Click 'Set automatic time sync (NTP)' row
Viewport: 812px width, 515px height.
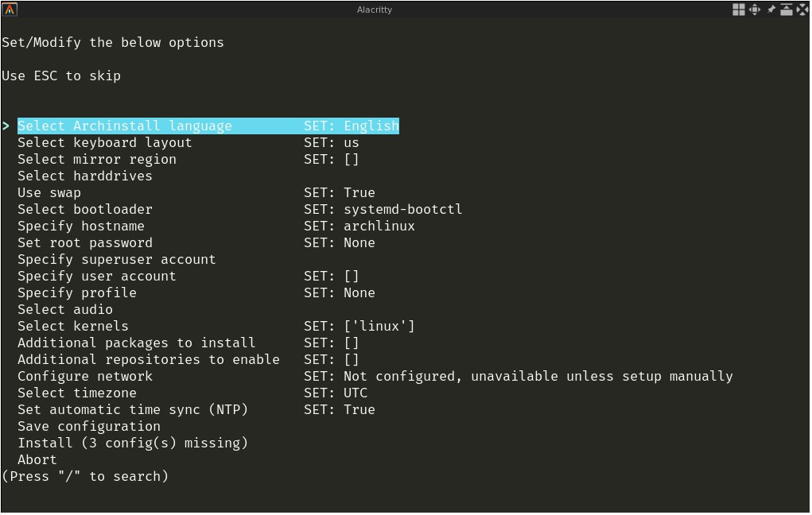(133, 409)
